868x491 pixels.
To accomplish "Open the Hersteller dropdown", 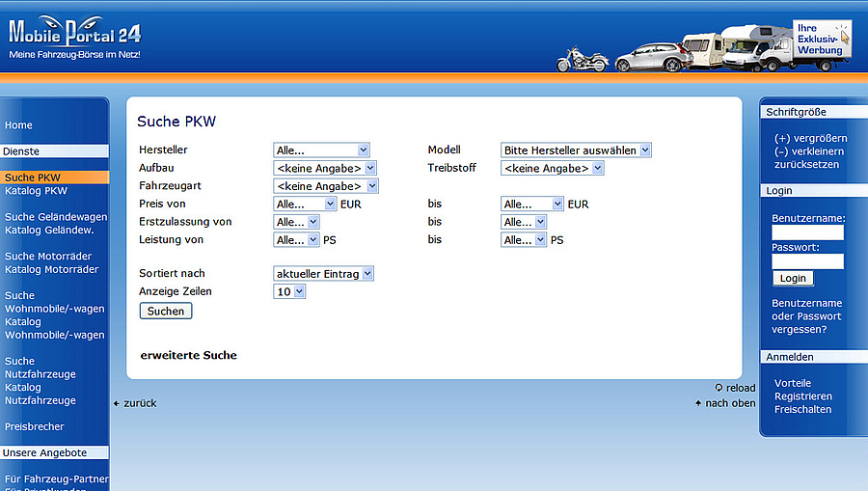I will click(x=321, y=150).
